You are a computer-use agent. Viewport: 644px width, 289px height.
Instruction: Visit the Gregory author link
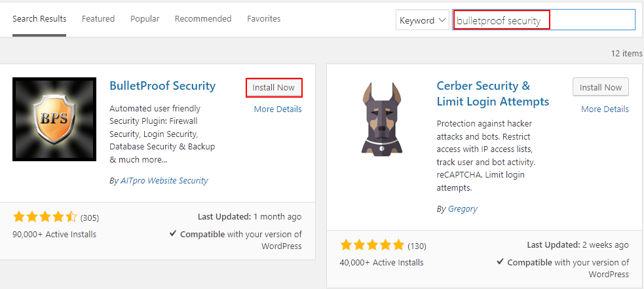click(x=463, y=209)
